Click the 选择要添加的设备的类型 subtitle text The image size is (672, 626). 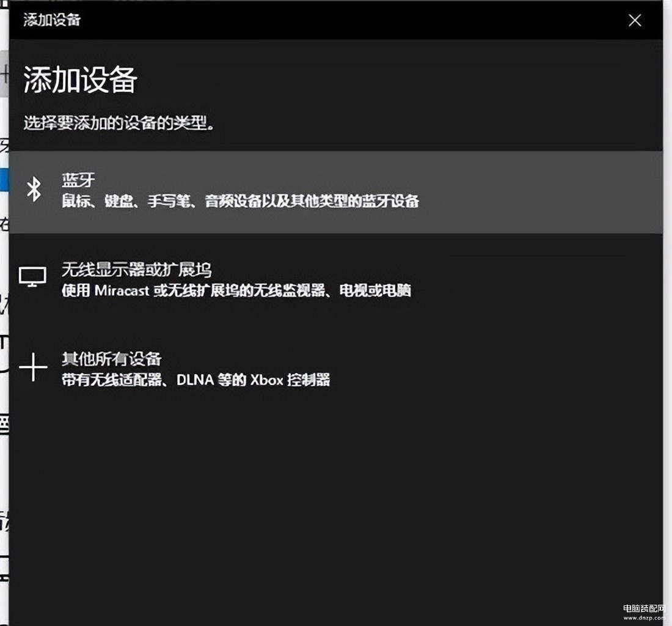coord(119,123)
